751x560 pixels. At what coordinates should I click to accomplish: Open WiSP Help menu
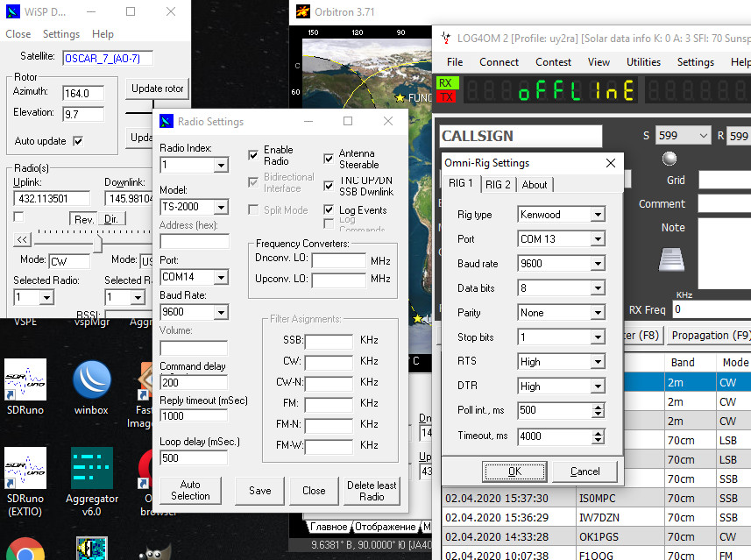coord(103,34)
